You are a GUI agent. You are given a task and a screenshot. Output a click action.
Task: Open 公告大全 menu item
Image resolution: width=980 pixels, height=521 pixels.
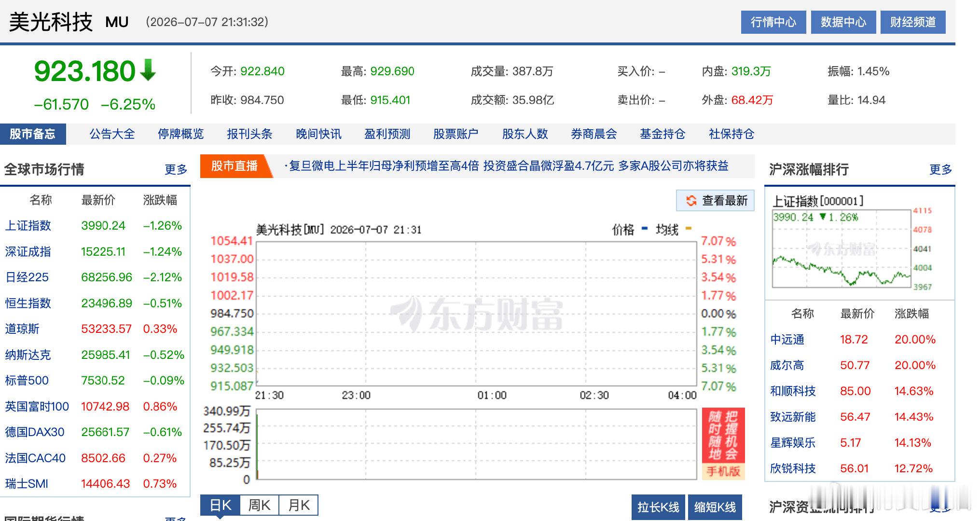point(112,134)
